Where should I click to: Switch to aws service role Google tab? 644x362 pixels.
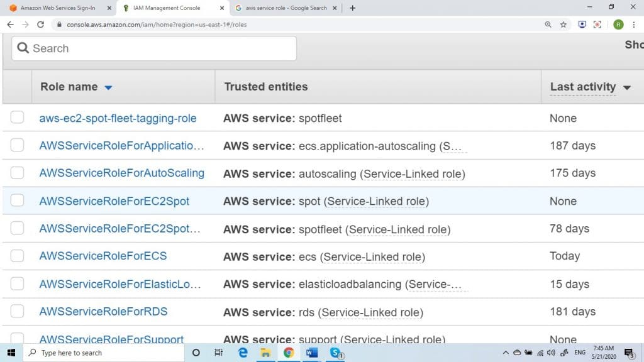(x=286, y=8)
